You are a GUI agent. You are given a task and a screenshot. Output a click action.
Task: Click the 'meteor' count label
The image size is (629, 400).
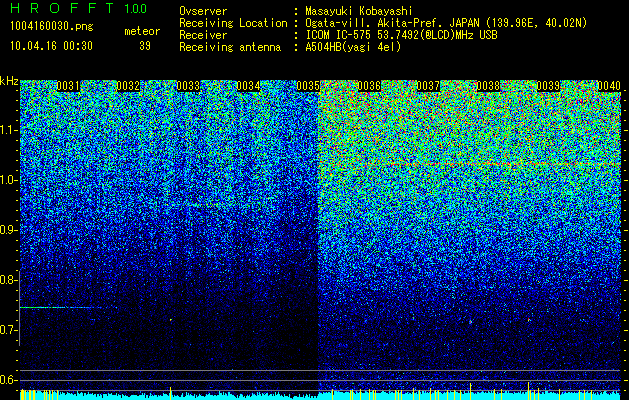(142, 31)
